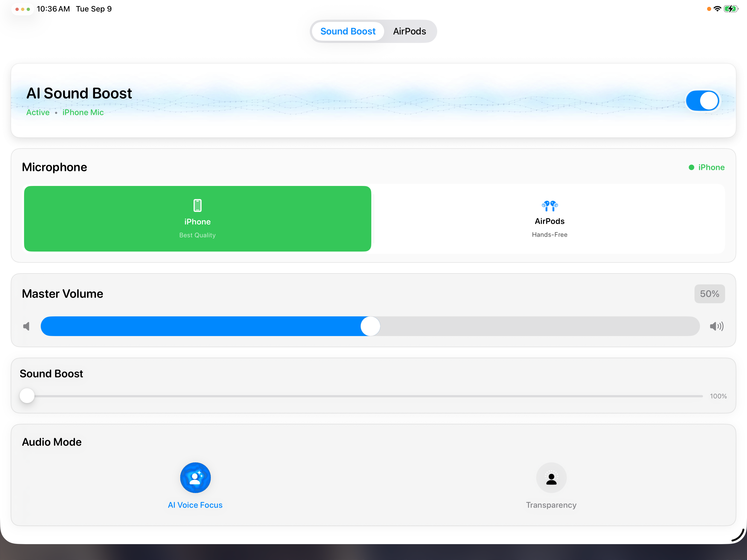The image size is (747, 560).
Task: Click the Master Volume slider thumb
Action: click(x=370, y=326)
